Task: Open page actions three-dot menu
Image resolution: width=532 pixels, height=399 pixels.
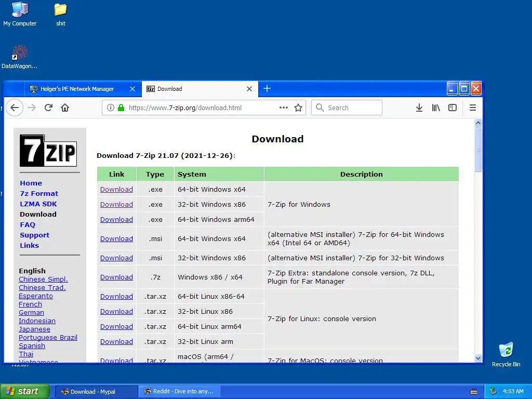Action: coord(283,108)
